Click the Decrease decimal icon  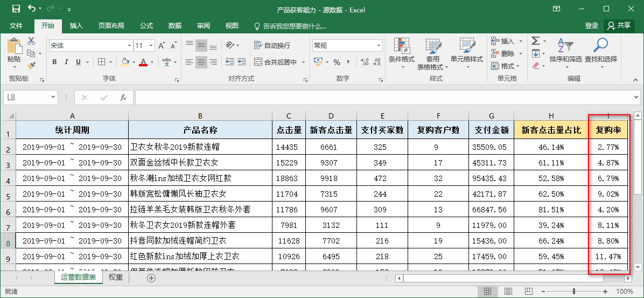tap(376, 62)
